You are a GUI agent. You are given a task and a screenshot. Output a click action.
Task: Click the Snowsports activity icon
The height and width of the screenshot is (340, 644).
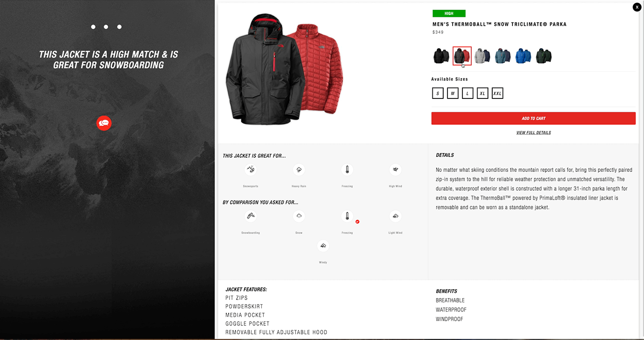click(x=251, y=170)
